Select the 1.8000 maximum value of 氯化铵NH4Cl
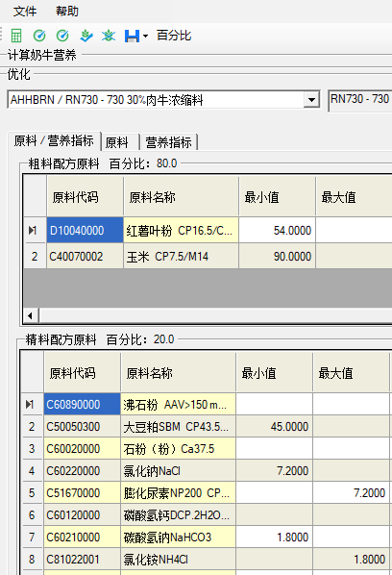The height and width of the screenshot is (575, 392). pyautogui.click(x=351, y=560)
